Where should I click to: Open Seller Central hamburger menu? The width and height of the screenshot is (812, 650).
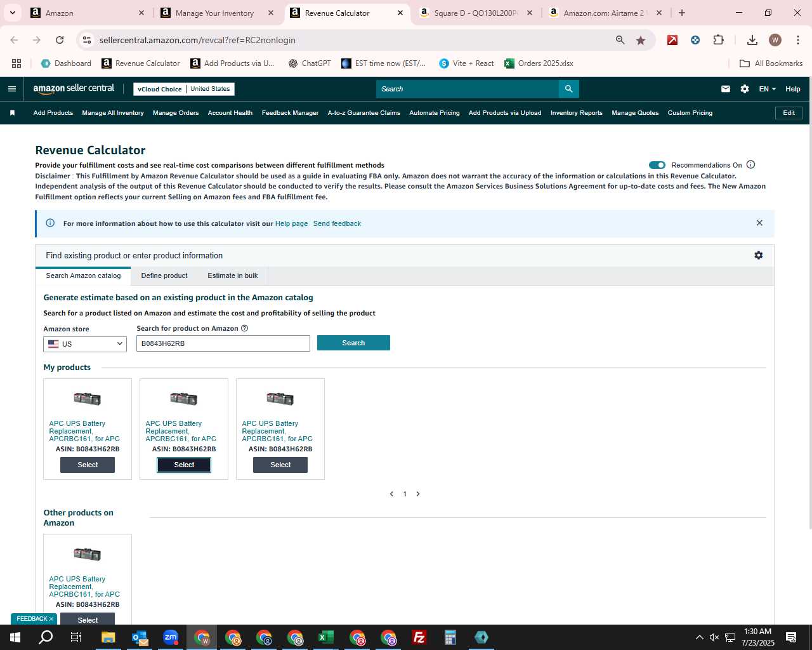(x=11, y=89)
